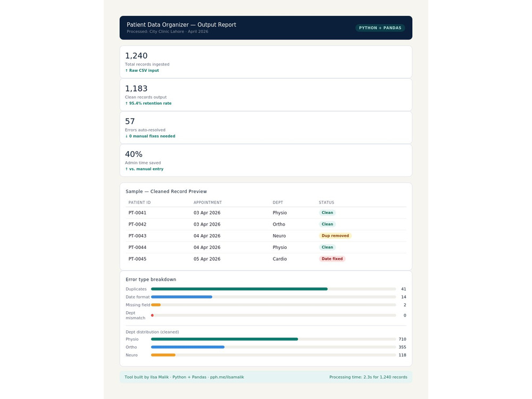Select the 40% admin time saved value
Viewport: 532px width, 399px height.
pyautogui.click(x=134, y=154)
